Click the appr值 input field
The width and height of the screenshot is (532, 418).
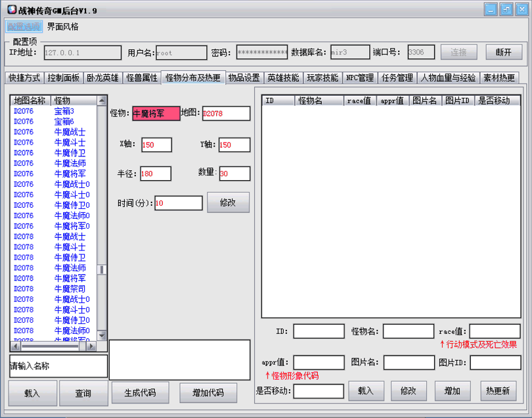tap(319, 363)
